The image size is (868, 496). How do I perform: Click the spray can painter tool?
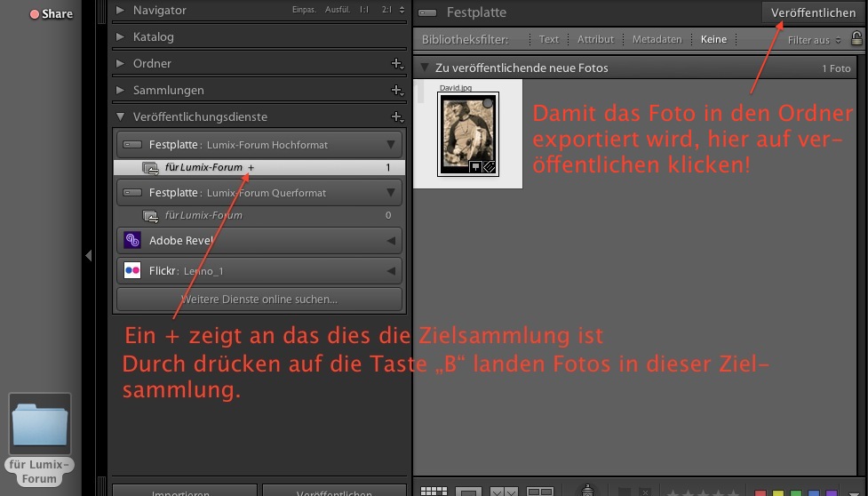tap(587, 491)
